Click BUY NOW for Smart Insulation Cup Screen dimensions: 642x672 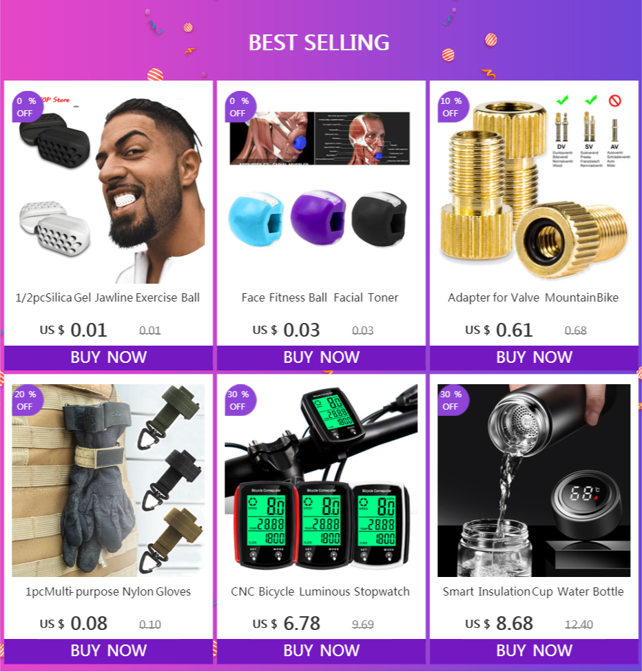pos(534,651)
